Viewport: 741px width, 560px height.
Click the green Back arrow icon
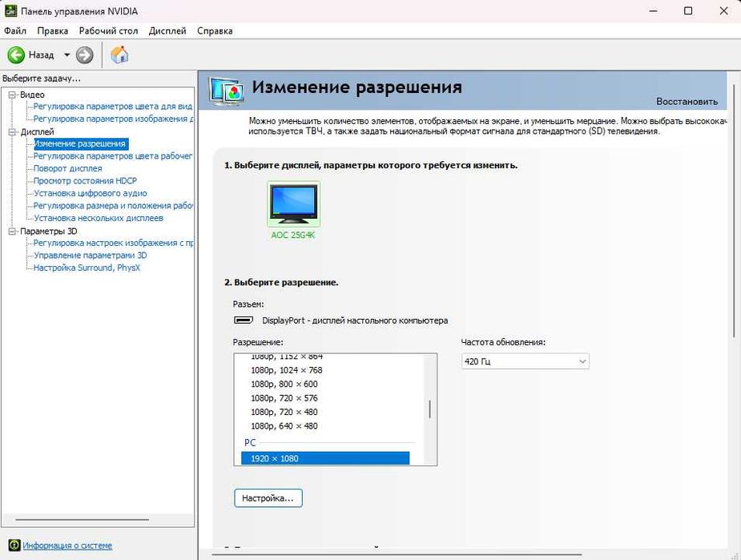[15, 55]
